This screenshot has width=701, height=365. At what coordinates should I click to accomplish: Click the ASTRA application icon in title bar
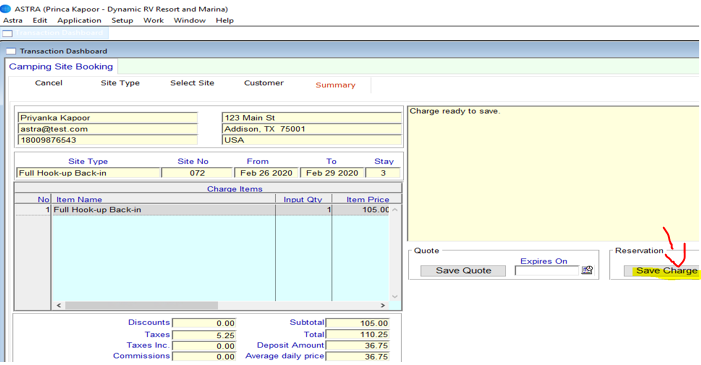[5, 8]
